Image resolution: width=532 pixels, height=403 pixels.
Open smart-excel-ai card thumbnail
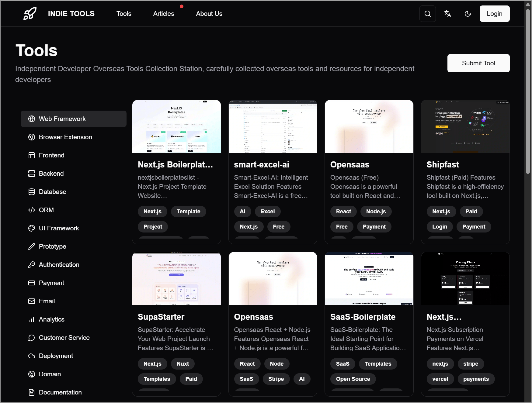click(273, 126)
